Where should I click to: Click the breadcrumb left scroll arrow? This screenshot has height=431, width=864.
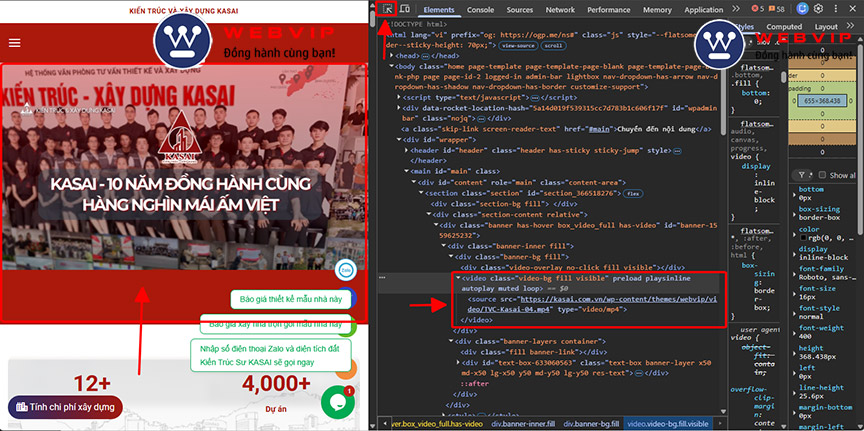click(384, 424)
